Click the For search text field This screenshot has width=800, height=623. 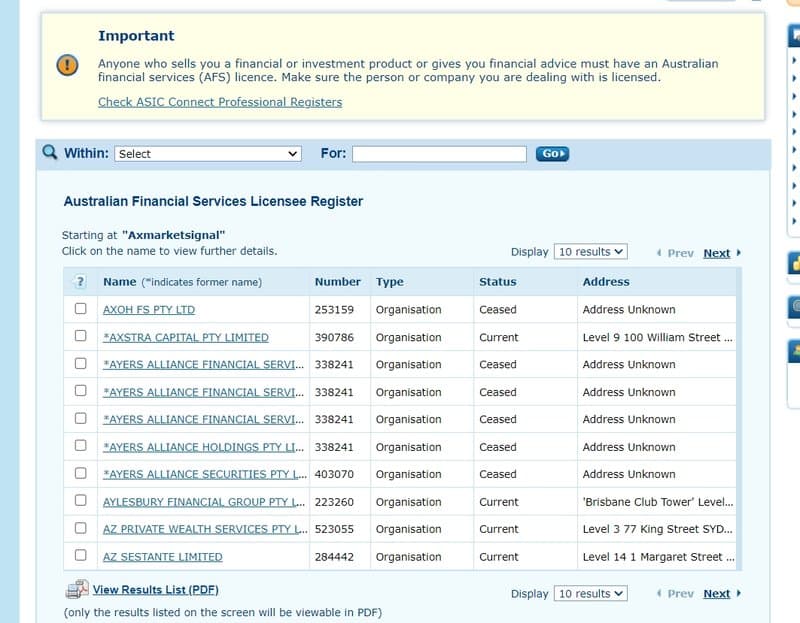tap(439, 154)
